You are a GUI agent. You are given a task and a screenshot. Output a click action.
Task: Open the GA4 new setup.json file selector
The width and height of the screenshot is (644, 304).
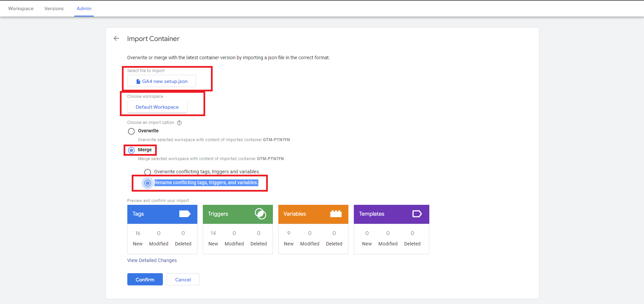coord(162,82)
